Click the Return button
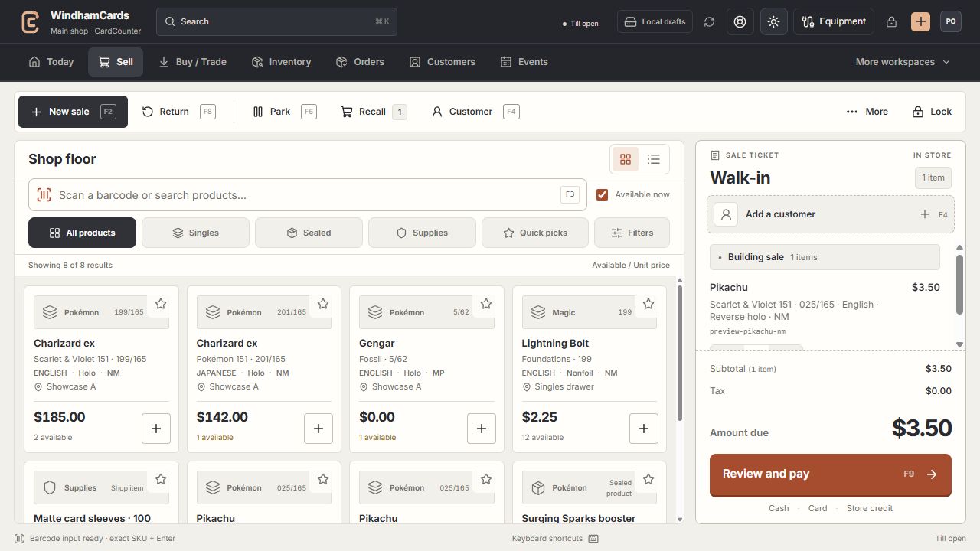This screenshot has height=551, width=980. click(x=178, y=112)
